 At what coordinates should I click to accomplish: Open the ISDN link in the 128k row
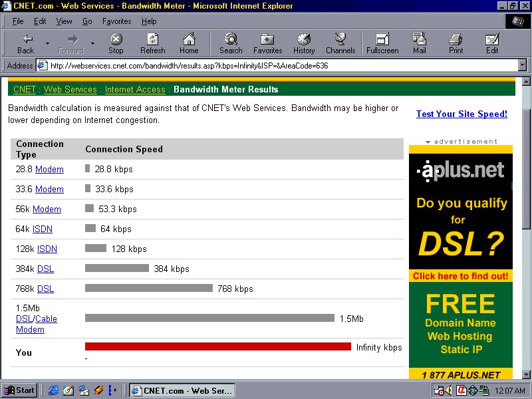pos(47,249)
